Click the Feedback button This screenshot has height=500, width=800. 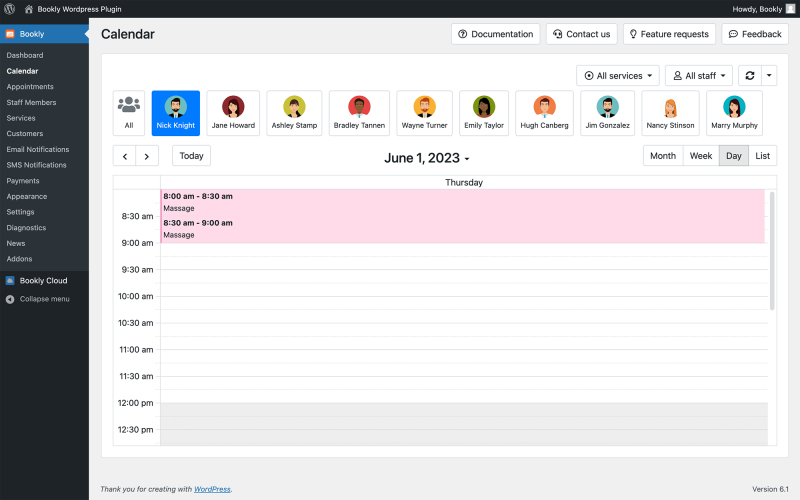[x=755, y=34]
